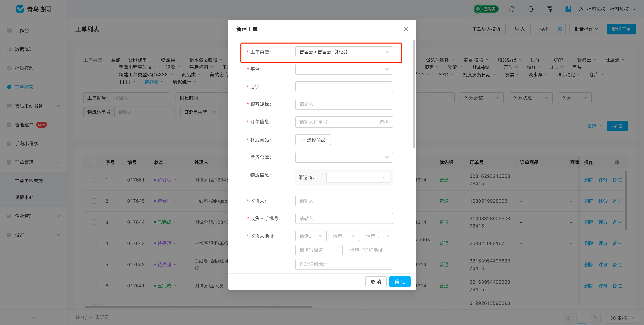Click the 工单列表 sidebar icon
The image size is (644, 325).
tap(9, 87)
